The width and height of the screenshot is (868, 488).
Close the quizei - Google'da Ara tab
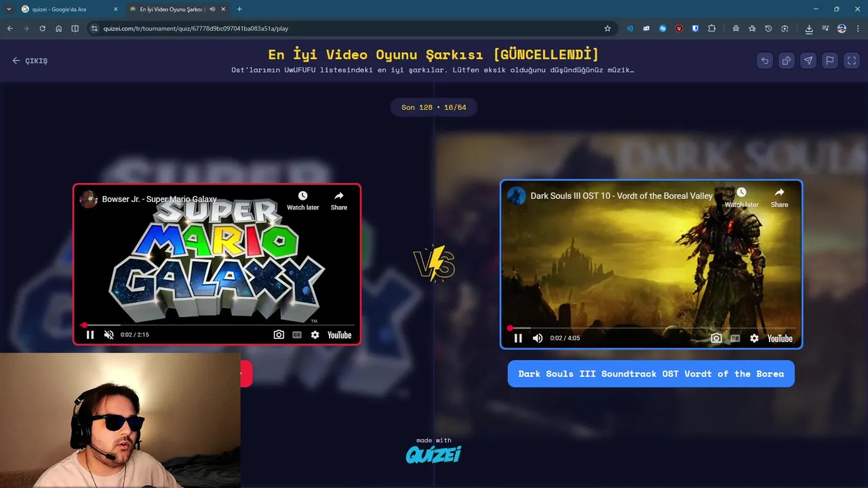[115, 9]
